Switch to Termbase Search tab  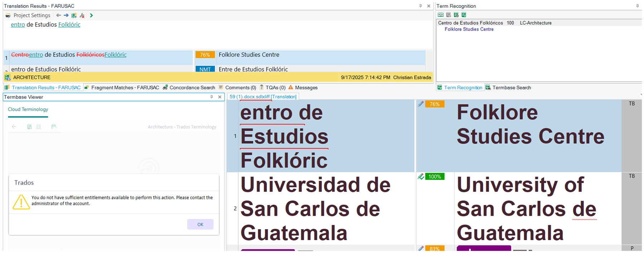pos(508,88)
